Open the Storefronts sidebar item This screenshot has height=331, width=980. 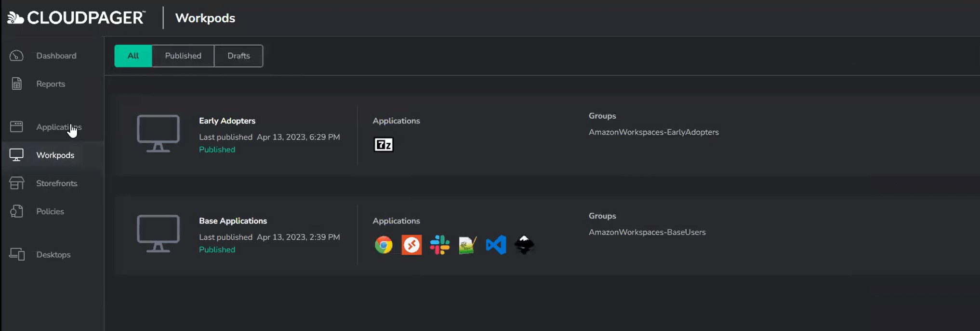pyautogui.click(x=57, y=183)
